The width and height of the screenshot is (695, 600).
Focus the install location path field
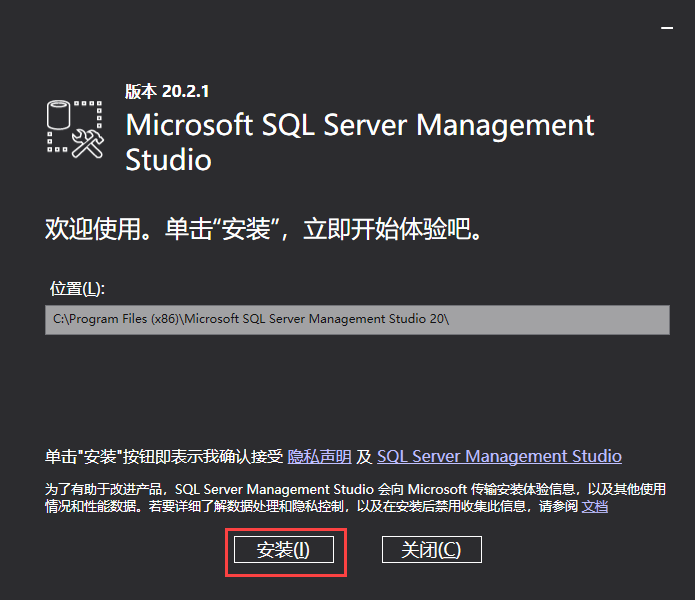(x=357, y=319)
